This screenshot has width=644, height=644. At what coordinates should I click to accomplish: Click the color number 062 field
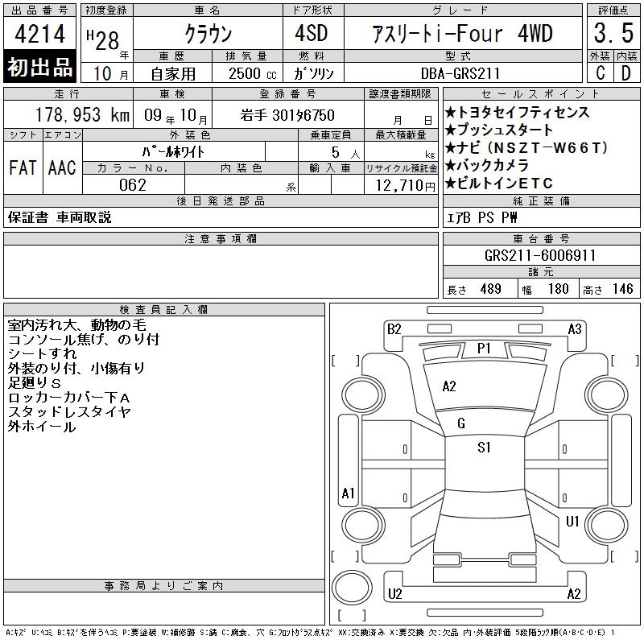point(134,185)
